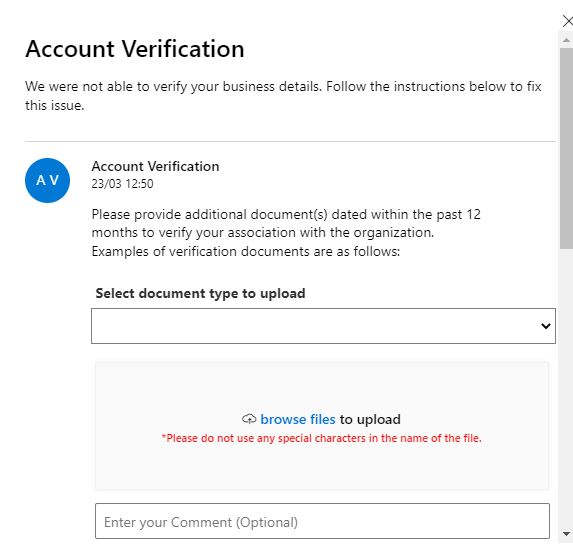Screen dimensions: 573x557
Task: Click the scrollbar up arrow
Action: point(566,40)
